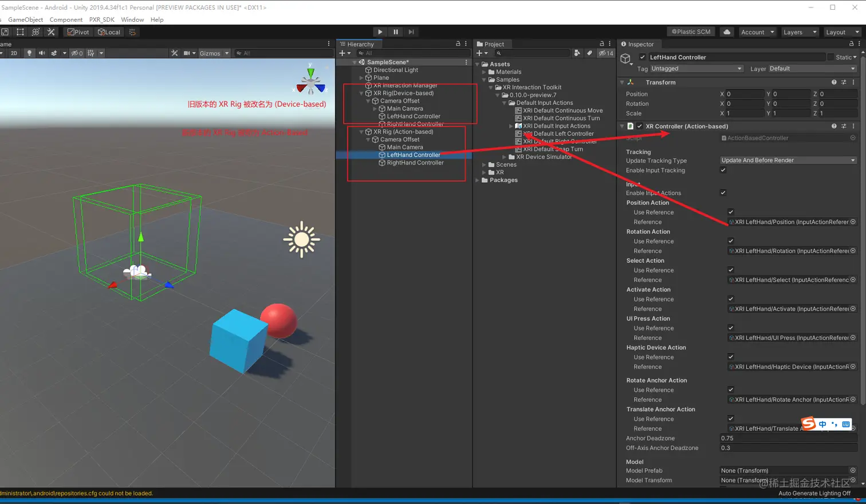Open Transform component help icon
The width and height of the screenshot is (866, 504).
[834, 82]
